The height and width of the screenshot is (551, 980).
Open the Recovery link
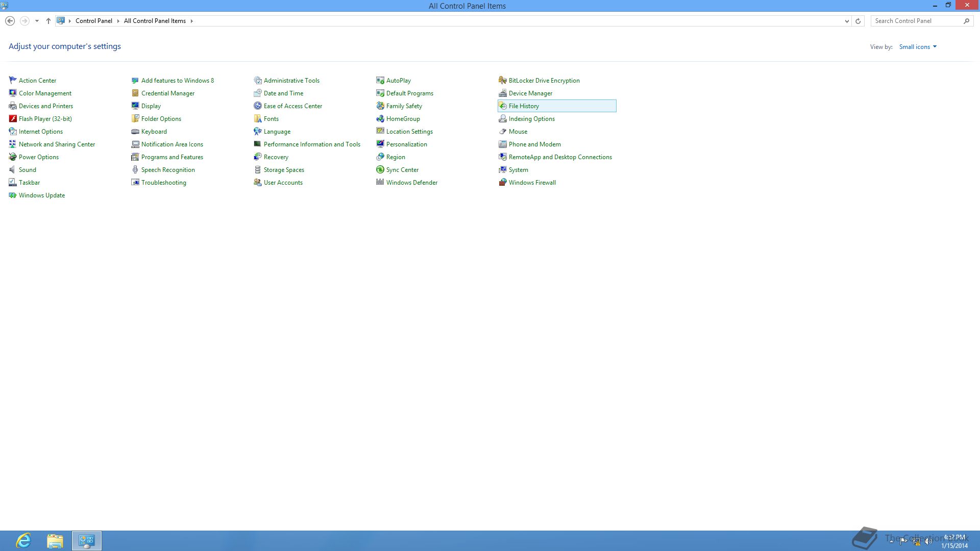276,157
